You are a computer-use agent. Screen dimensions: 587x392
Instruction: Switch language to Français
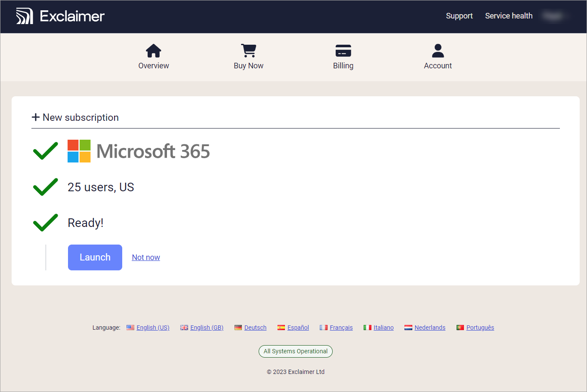pyautogui.click(x=341, y=328)
